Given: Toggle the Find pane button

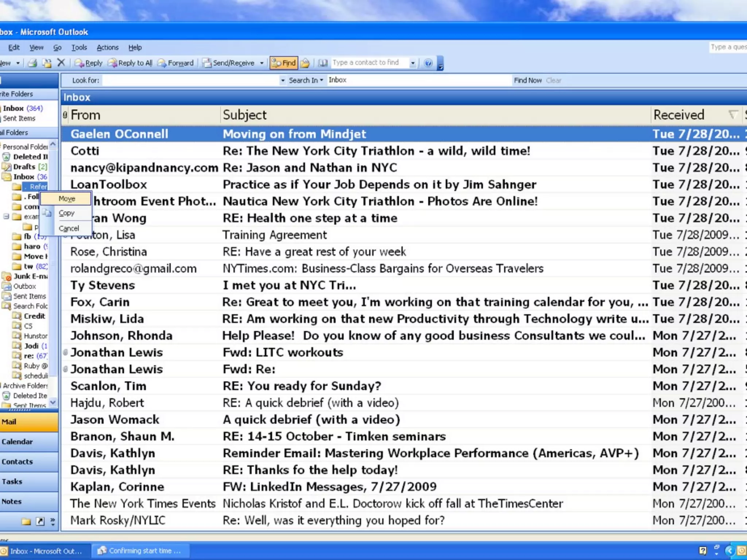Looking at the screenshot, I should (284, 63).
